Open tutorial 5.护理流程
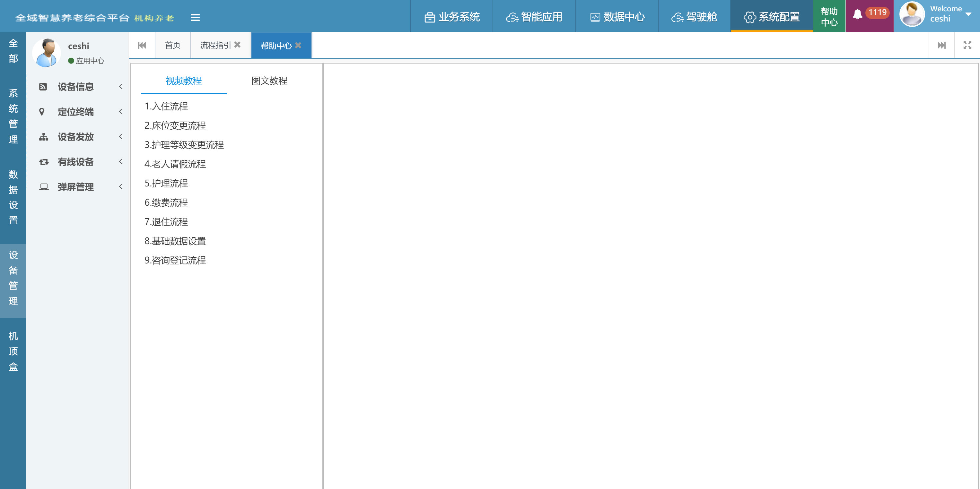The height and width of the screenshot is (489, 980). point(166,183)
